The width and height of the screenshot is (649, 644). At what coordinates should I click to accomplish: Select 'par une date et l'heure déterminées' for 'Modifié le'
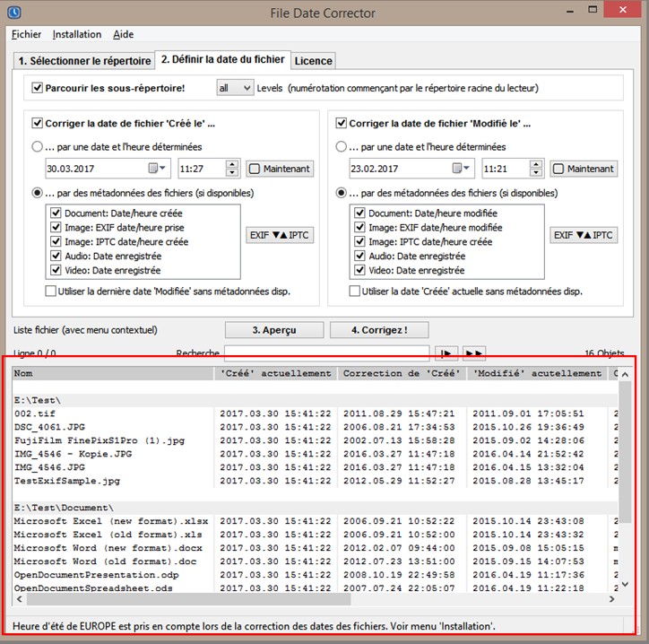pyautogui.click(x=341, y=146)
